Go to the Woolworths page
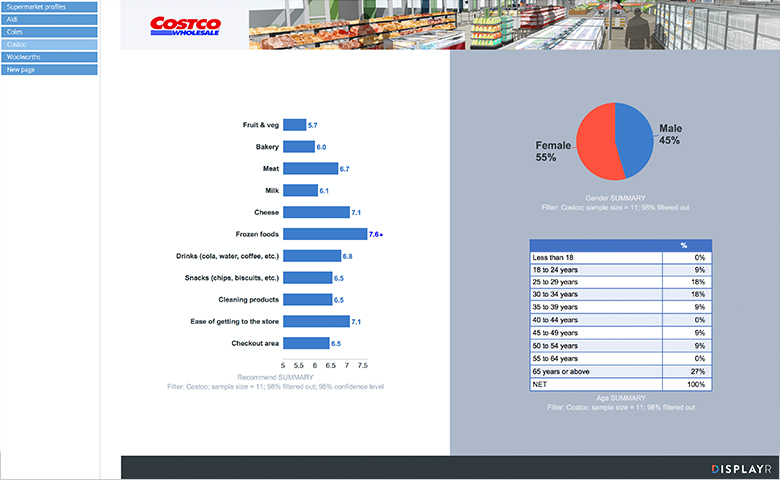 pos(49,57)
